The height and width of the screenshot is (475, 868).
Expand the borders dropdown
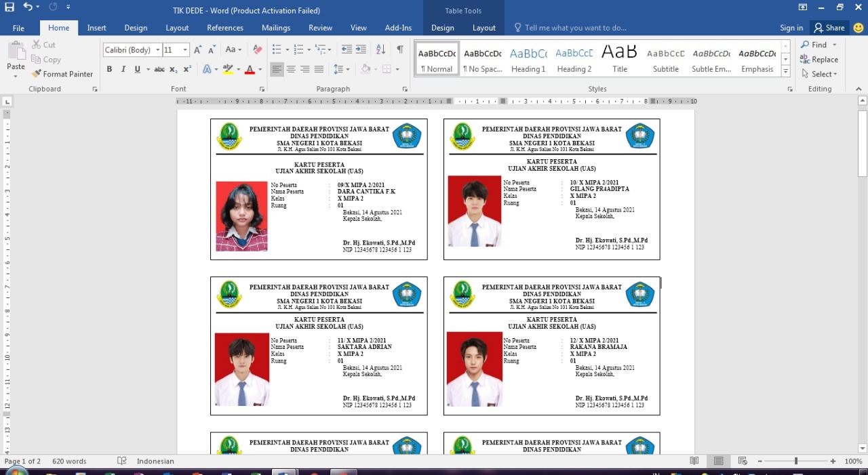tap(398, 69)
